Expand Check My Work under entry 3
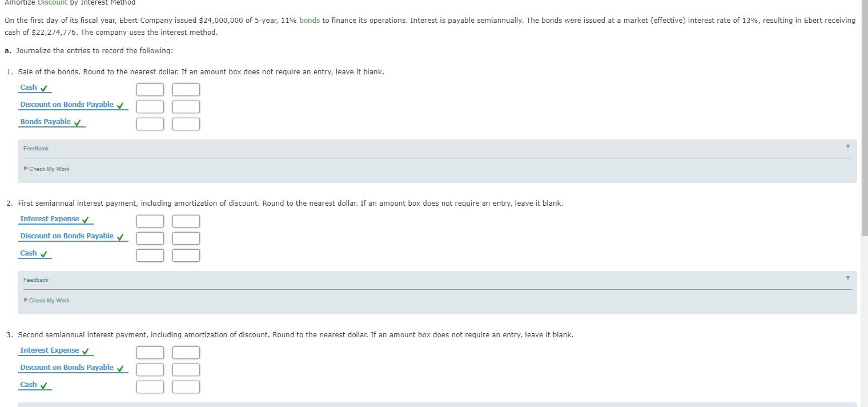This screenshot has width=868, height=407. pos(48,405)
